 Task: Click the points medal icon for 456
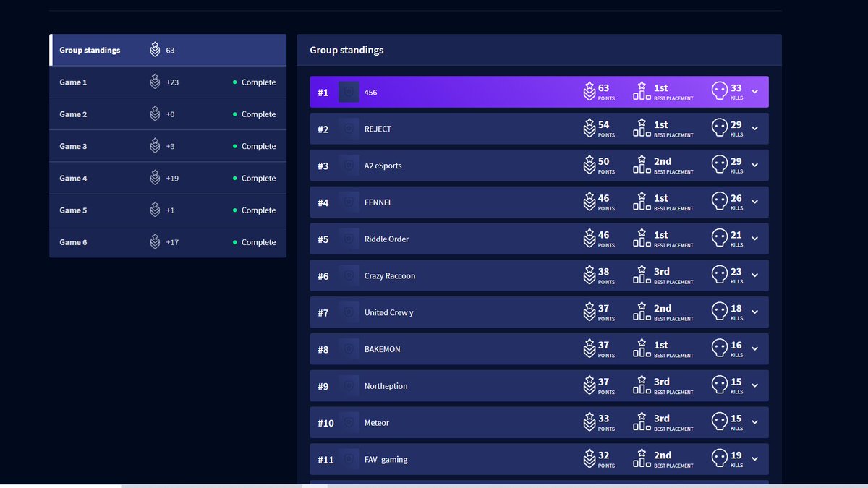pos(589,91)
